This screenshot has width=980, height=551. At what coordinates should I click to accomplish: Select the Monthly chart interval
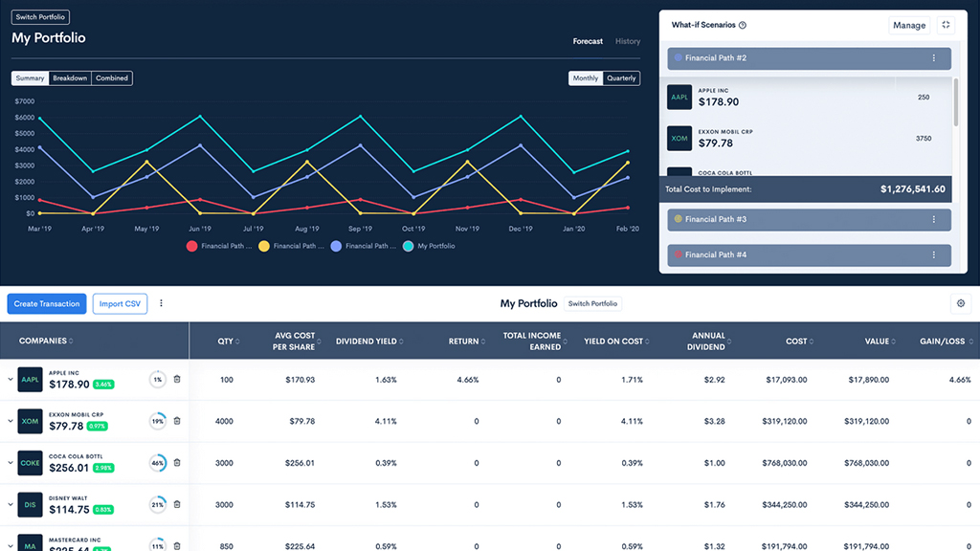click(x=586, y=78)
